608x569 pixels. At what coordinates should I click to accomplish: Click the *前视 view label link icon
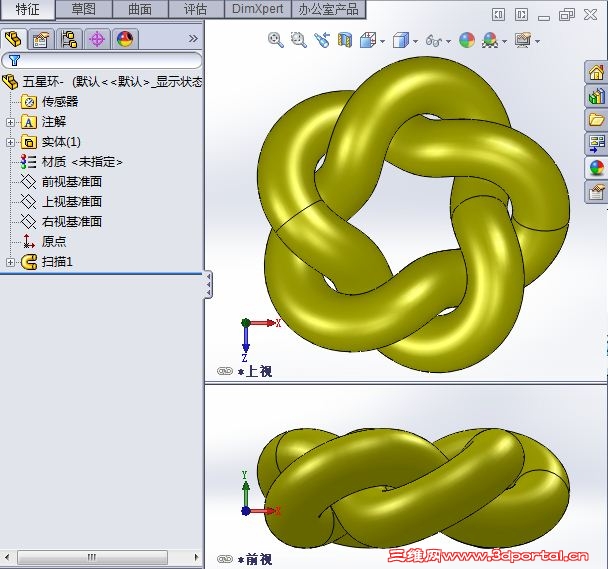coord(225,559)
